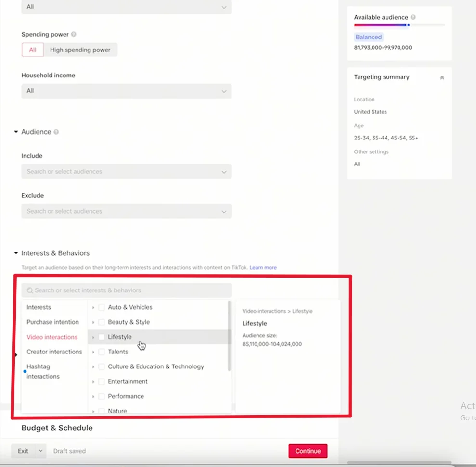
Task: Click the Budget & Schedule heading
Action: [57, 428]
